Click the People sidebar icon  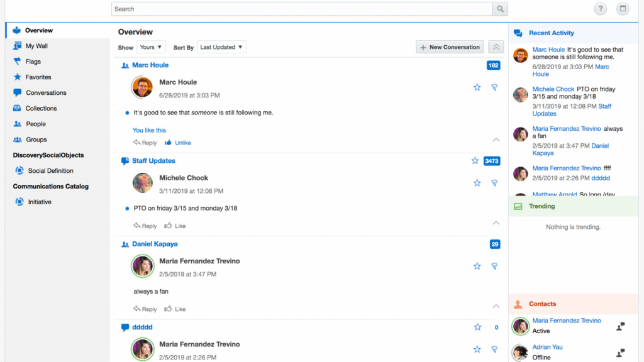(17, 124)
